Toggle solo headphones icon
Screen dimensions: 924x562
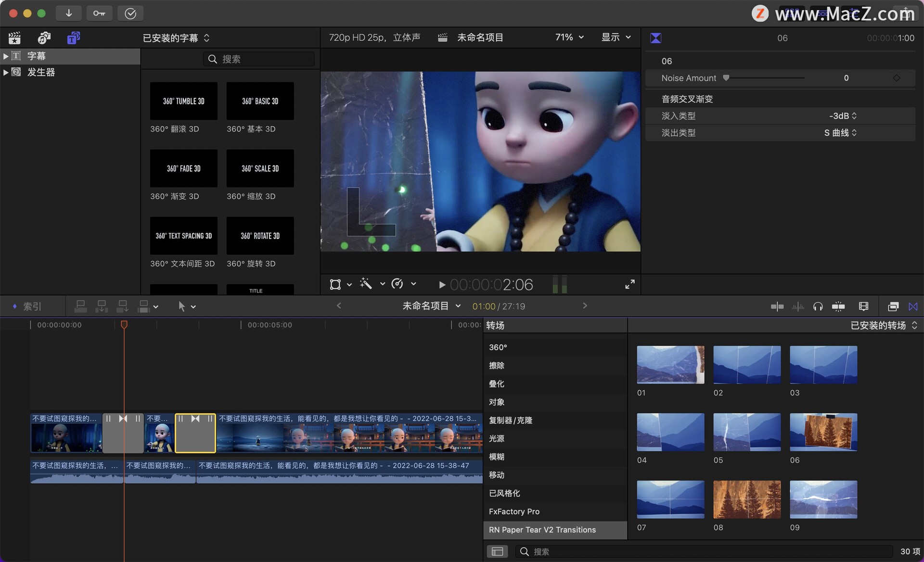818,307
